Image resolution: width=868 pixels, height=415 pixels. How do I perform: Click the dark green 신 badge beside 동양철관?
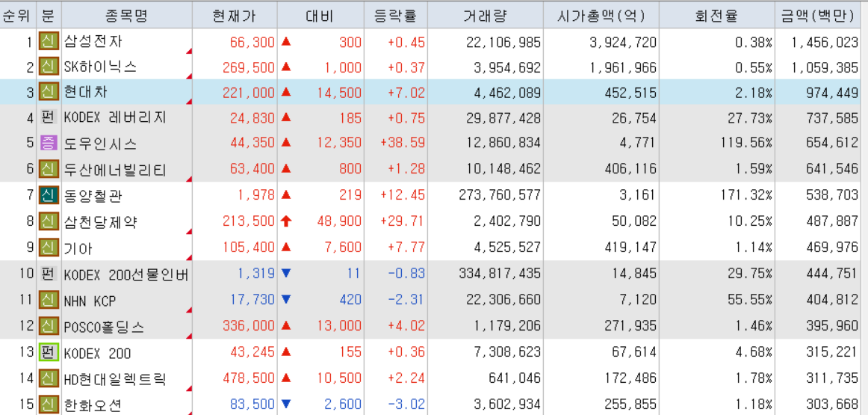(49, 196)
